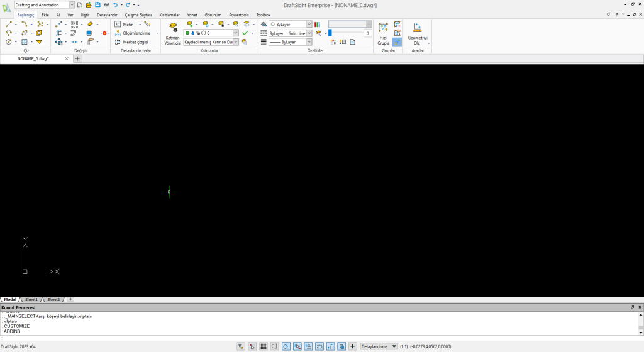
Task: Click the Save icon in quick access toolbar
Action: 97,4
